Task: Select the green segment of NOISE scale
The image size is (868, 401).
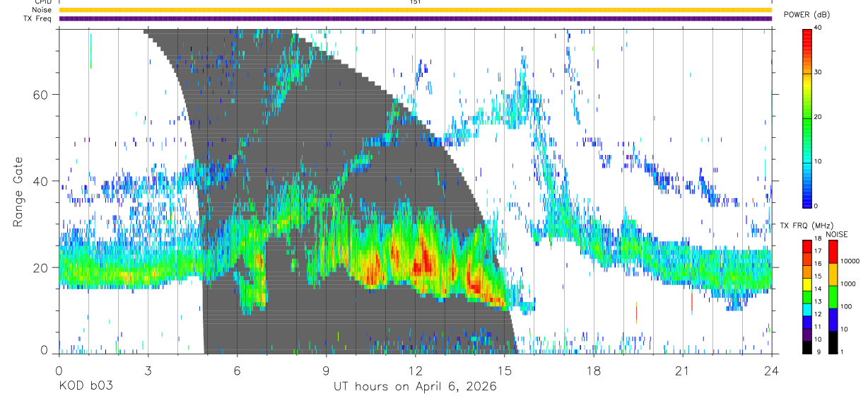Action: click(x=833, y=297)
